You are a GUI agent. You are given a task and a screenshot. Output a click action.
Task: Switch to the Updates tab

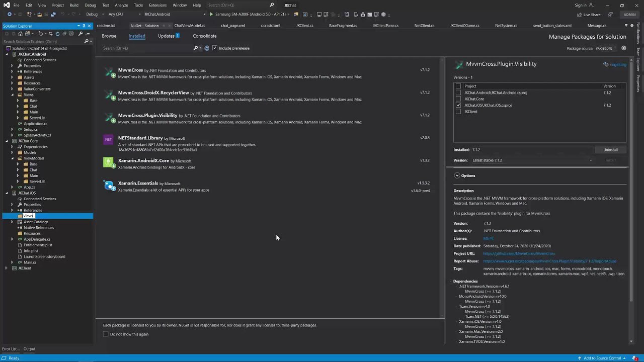pyautogui.click(x=169, y=36)
